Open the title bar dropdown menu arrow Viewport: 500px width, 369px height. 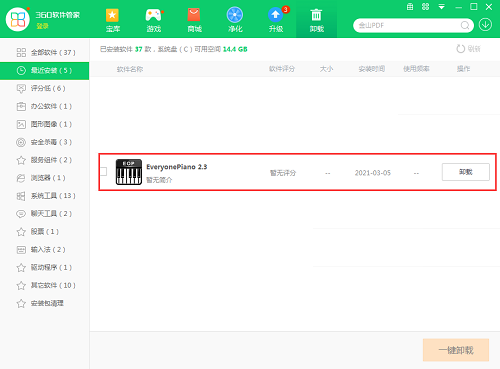pyautogui.click(x=442, y=7)
